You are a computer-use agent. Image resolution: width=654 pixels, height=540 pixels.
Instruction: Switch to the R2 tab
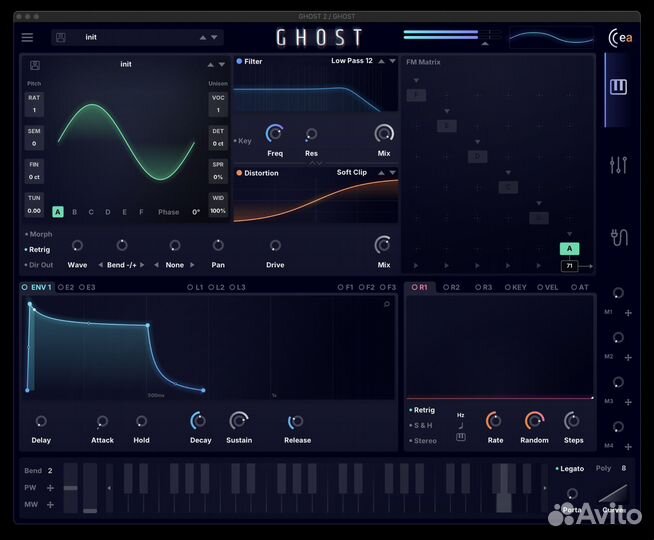point(451,287)
